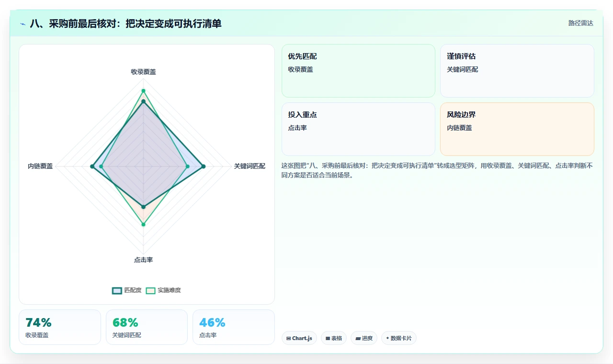Viewport: 613px width, 364px height.
Task: Click the 68% 关键词匹配 stat card
Action: [x=147, y=327]
